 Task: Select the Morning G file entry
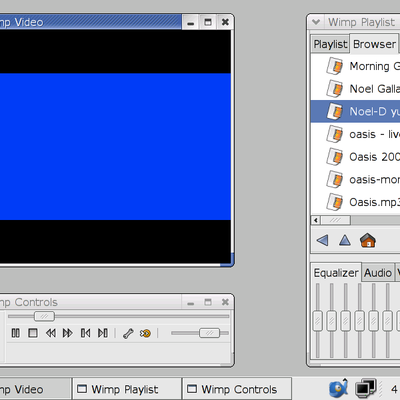355,66
